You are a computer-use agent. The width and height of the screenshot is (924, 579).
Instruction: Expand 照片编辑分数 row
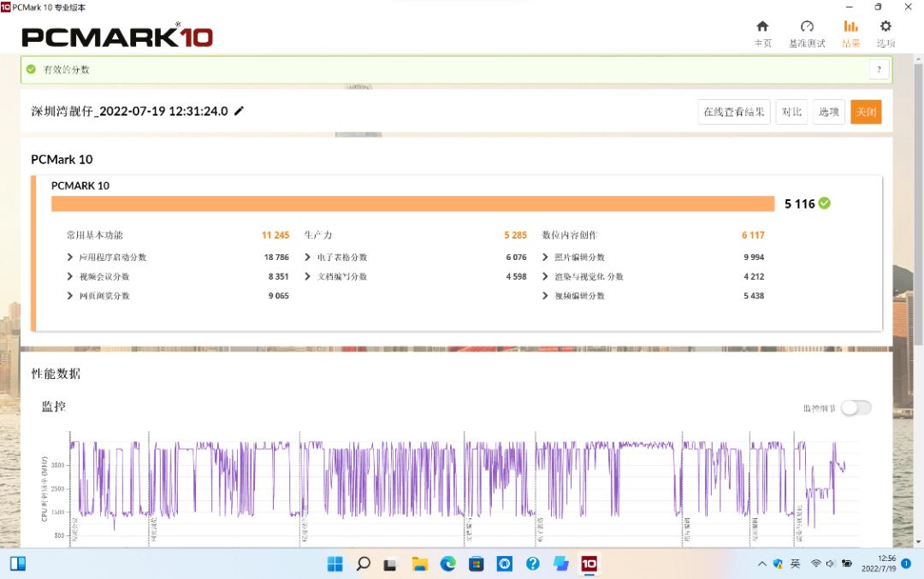(546, 257)
